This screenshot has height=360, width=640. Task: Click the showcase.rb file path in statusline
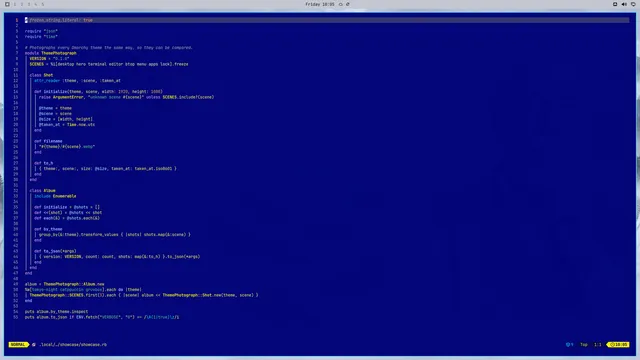coord(73,344)
